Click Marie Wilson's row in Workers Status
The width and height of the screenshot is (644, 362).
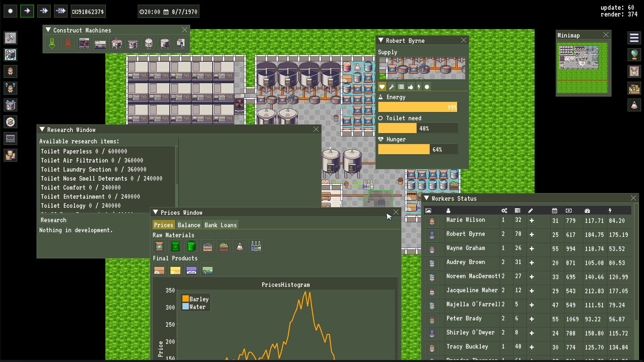point(466,220)
